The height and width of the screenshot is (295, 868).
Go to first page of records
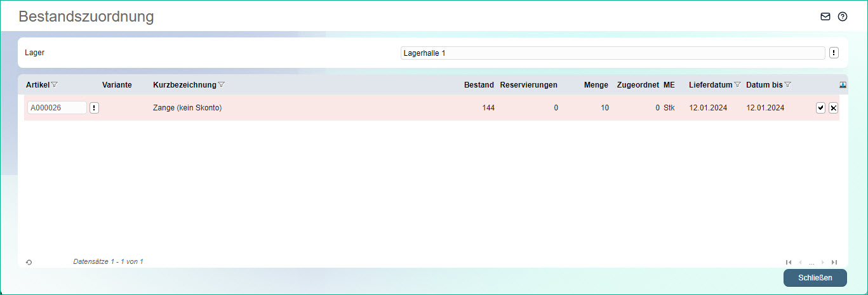click(x=789, y=262)
